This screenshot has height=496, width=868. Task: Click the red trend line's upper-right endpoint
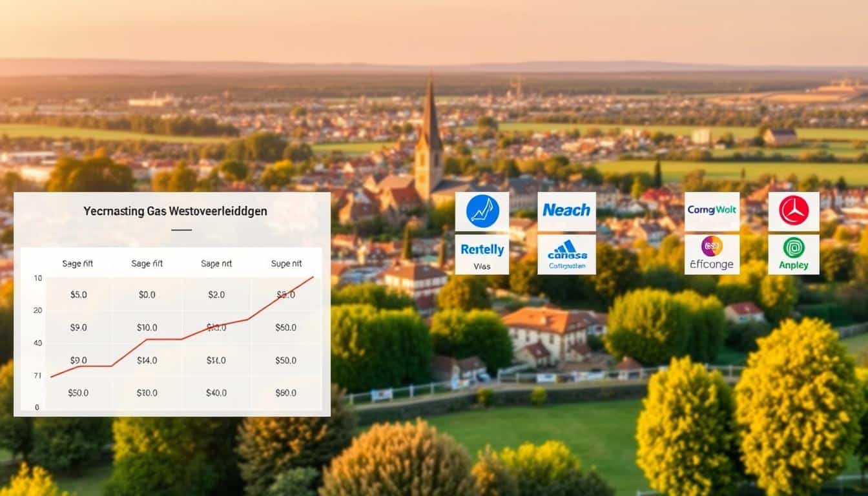[x=313, y=277]
